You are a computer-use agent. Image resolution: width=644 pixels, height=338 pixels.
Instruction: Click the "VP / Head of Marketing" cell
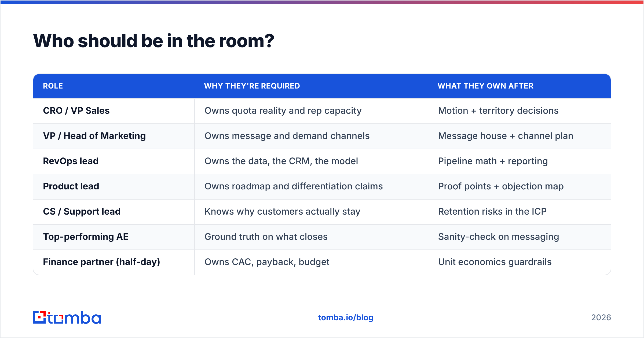point(114,136)
